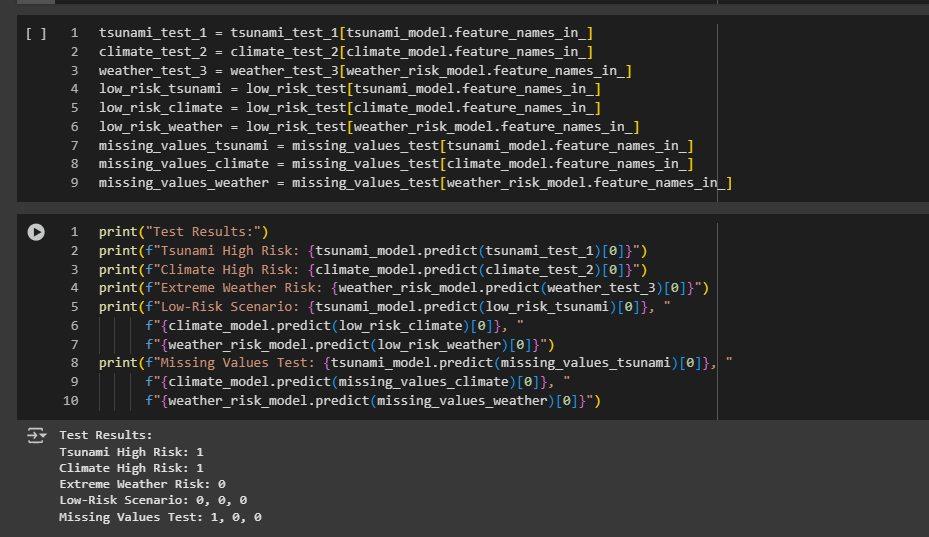Click output 'Missing Values Test: 1, 0, 0'
Image resolution: width=929 pixels, height=537 pixels.
click(x=160, y=517)
